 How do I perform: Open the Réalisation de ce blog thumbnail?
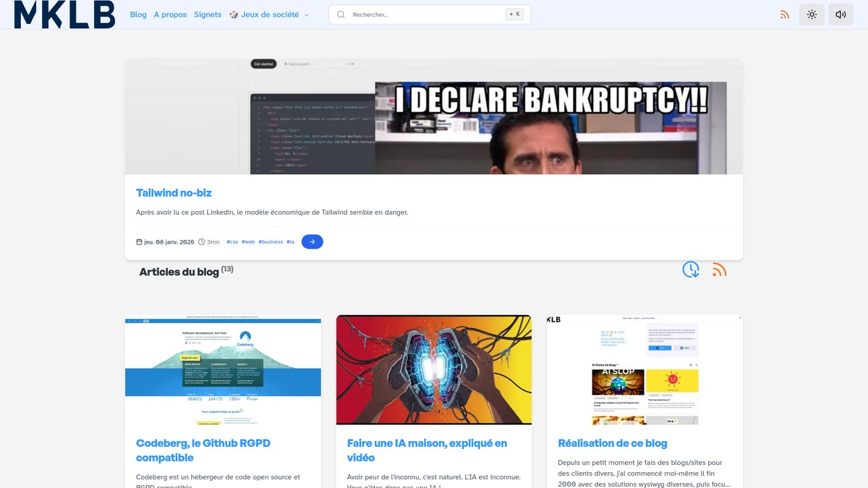pos(644,370)
